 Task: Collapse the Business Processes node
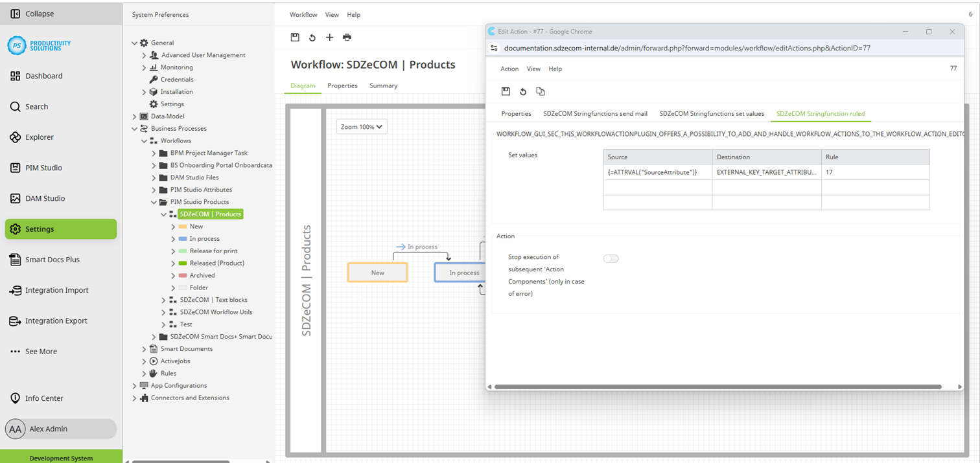pyautogui.click(x=135, y=129)
